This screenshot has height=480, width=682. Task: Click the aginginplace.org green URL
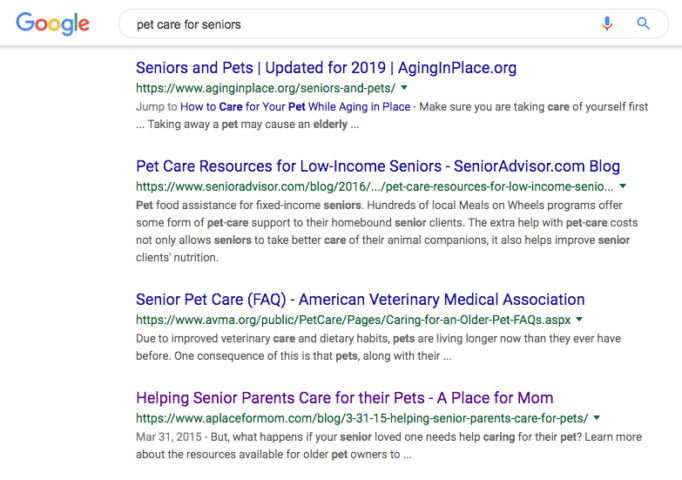[266, 88]
